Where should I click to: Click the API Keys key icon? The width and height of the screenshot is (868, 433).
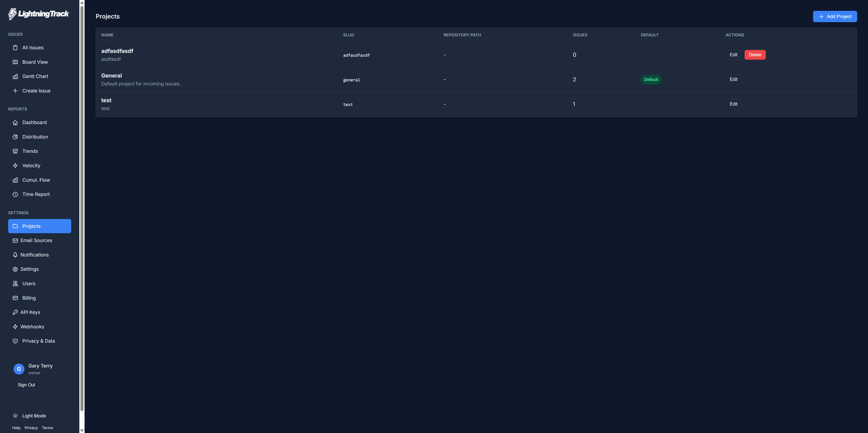click(15, 312)
